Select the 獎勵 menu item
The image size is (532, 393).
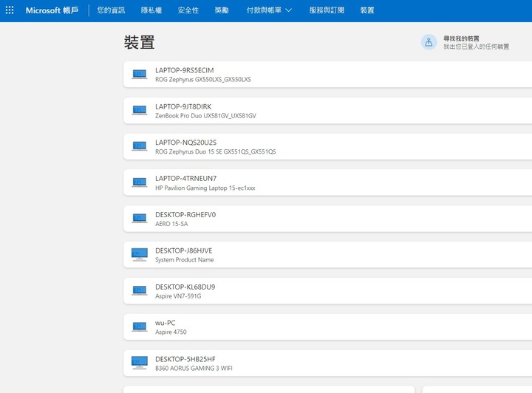(x=222, y=10)
